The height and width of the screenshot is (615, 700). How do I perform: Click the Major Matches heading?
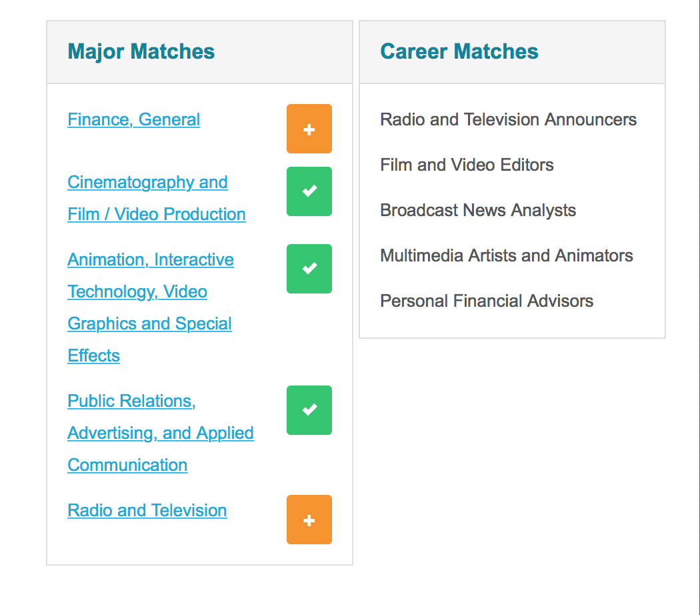(141, 51)
